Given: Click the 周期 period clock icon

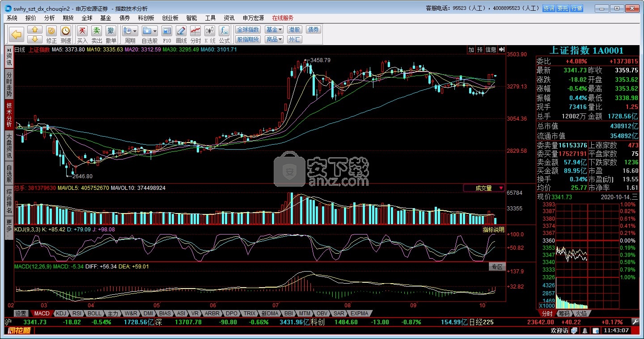Looking at the screenshot, I should [128, 30].
